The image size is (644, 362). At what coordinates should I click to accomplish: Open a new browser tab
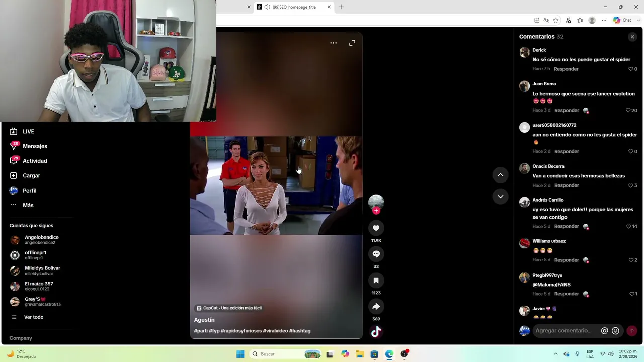click(x=341, y=7)
